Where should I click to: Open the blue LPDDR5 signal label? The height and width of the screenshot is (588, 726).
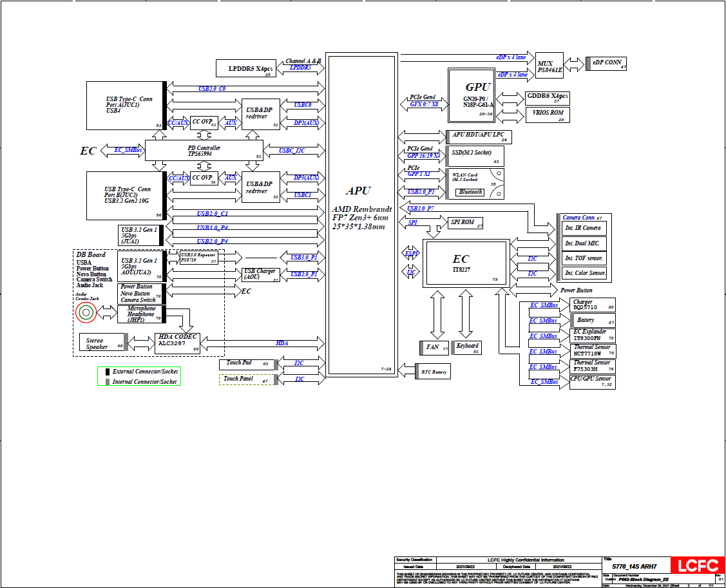click(x=300, y=68)
